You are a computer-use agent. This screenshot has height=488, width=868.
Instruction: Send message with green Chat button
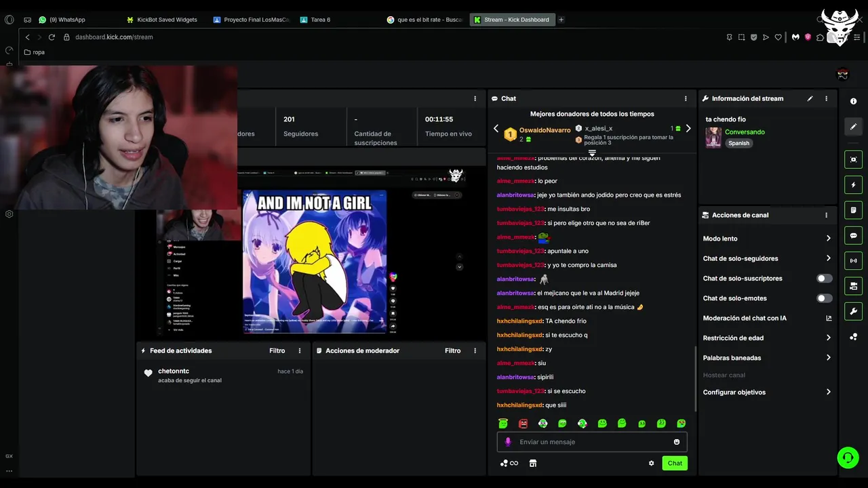pyautogui.click(x=675, y=464)
